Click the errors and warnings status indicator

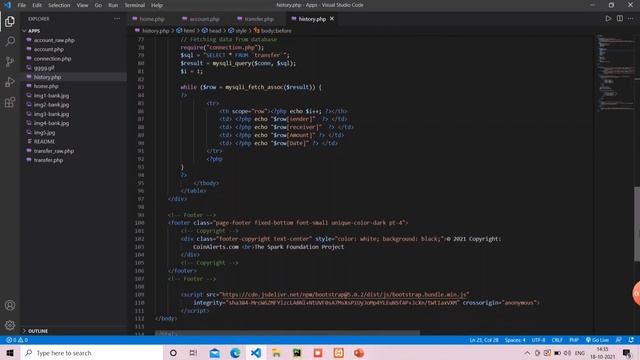point(17,340)
